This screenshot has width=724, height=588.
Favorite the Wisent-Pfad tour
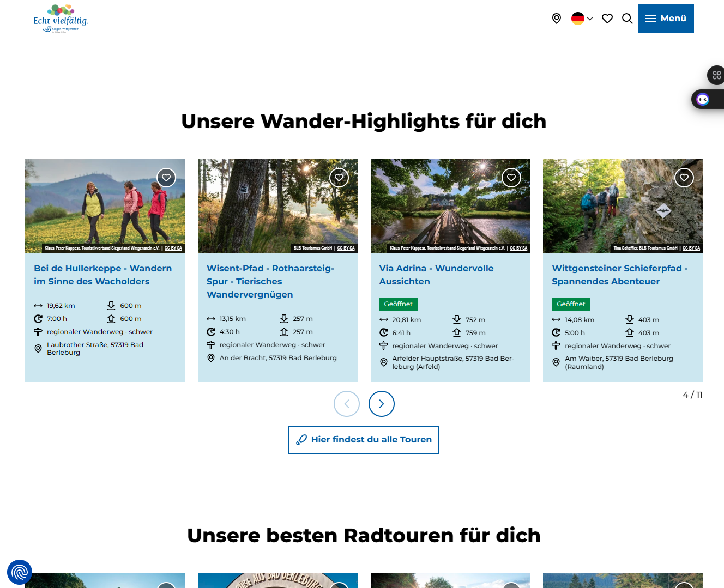coord(339,178)
